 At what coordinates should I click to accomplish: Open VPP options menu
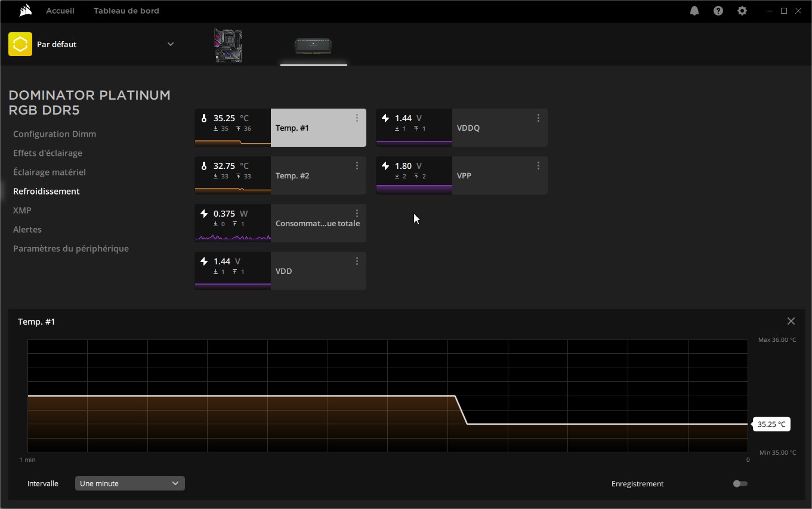(x=538, y=166)
